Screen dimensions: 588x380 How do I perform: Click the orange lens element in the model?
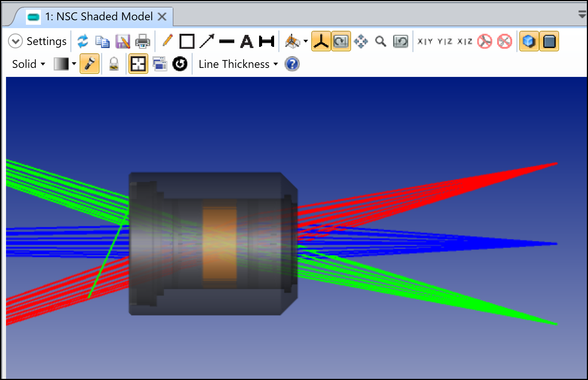tap(220, 244)
